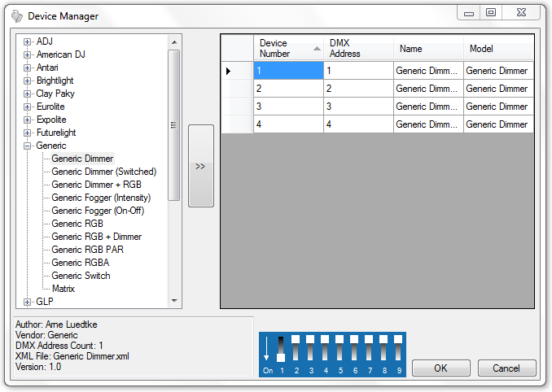This screenshot has height=392, width=552.
Task: Click the DMX Address column header
Action: click(357, 49)
